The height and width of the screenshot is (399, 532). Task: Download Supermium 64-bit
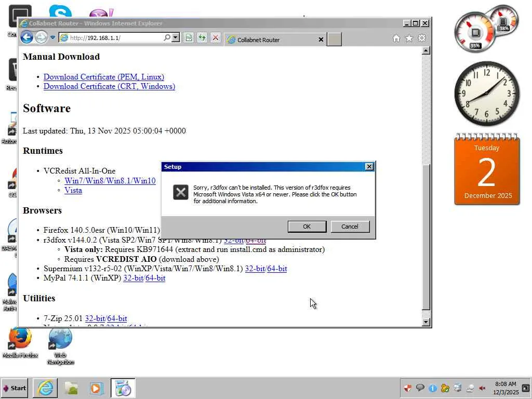tap(277, 269)
